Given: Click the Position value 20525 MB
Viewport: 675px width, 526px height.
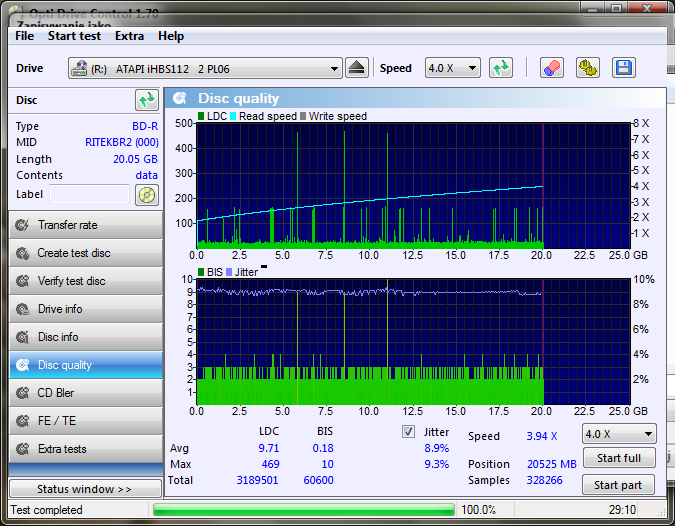Looking at the screenshot, I should pyautogui.click(x=551, y=464).
